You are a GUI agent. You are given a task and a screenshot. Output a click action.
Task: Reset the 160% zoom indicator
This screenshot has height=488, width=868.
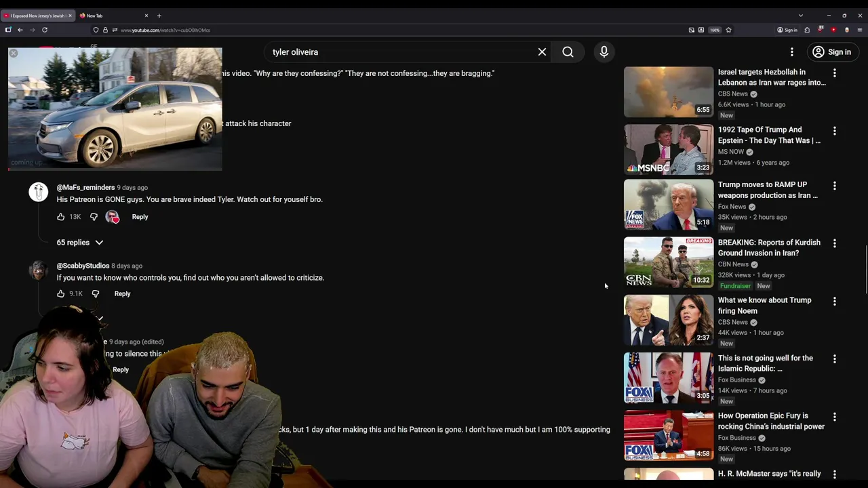point(715,30)
